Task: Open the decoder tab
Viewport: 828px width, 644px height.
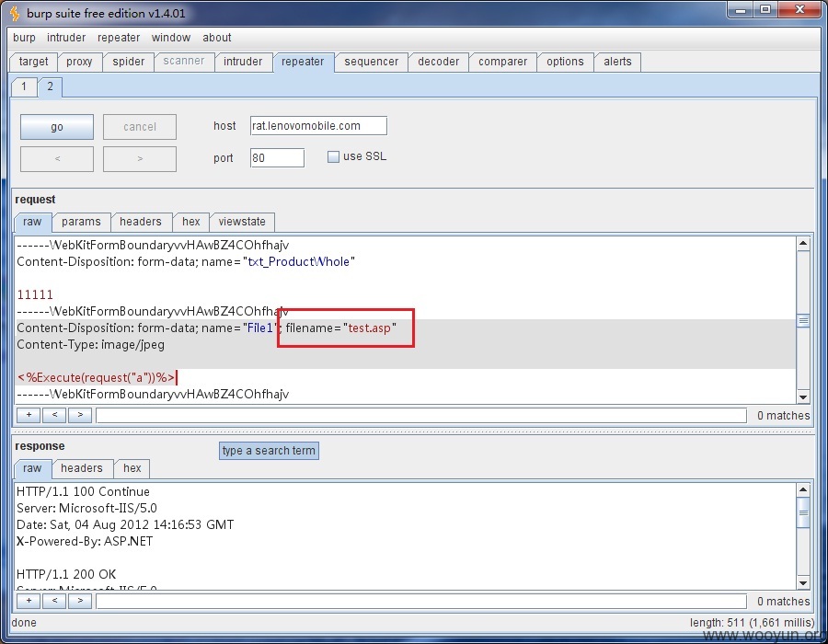Action: 438,62
